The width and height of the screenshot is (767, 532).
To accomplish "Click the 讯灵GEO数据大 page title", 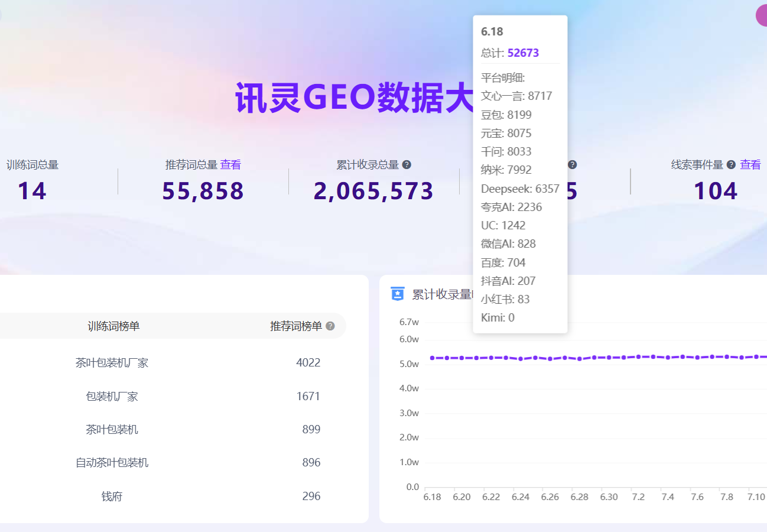I will click(354, 98).
